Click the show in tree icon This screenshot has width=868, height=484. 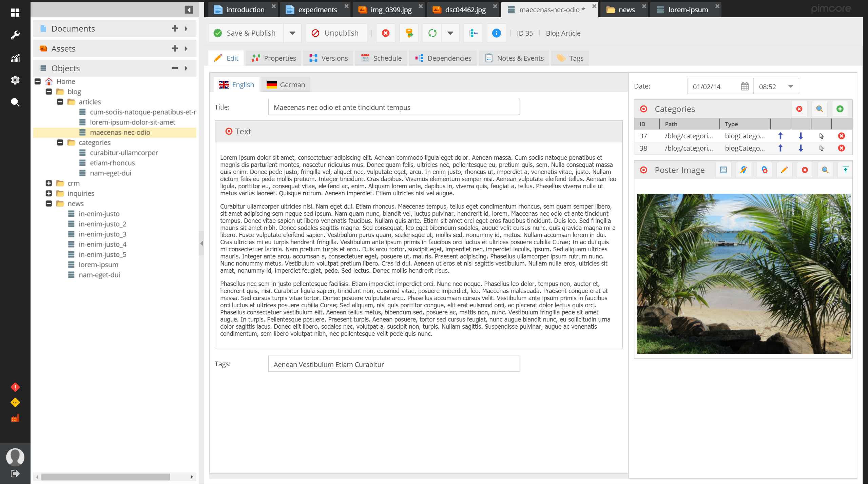[x=473, y=33]
